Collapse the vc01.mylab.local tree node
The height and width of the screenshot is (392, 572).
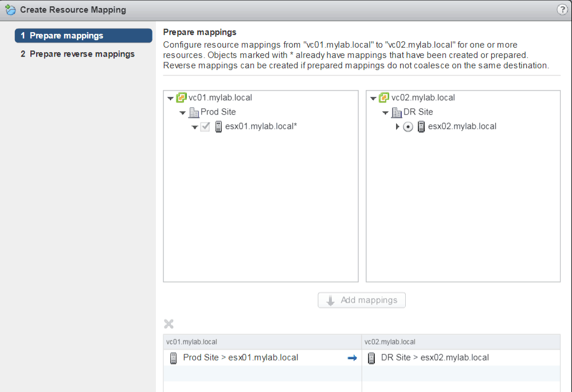tap(170, 98)
